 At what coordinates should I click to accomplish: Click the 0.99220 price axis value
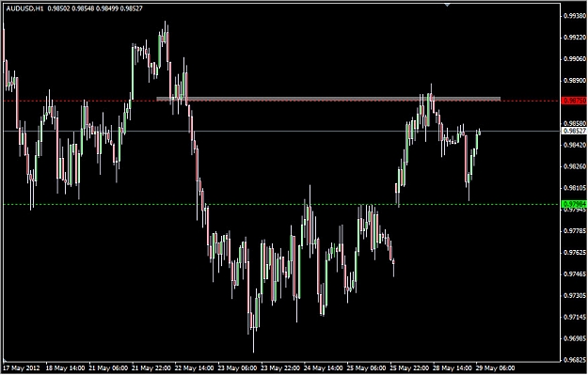[x=575, y=38]
